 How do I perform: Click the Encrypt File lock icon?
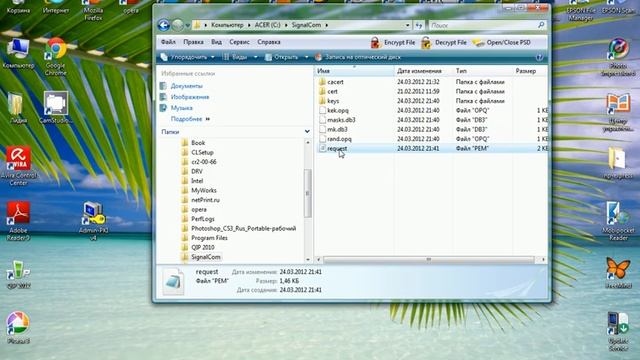(x=376, y=42)
